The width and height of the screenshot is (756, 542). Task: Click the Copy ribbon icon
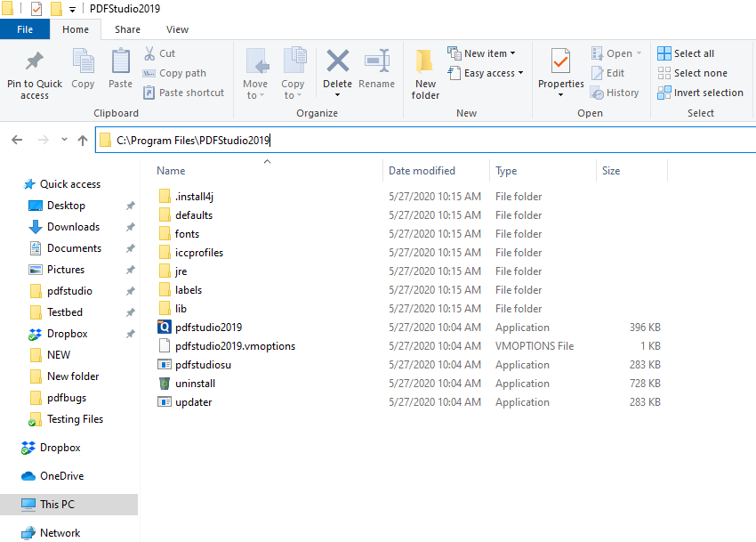(x=83, y=62)
